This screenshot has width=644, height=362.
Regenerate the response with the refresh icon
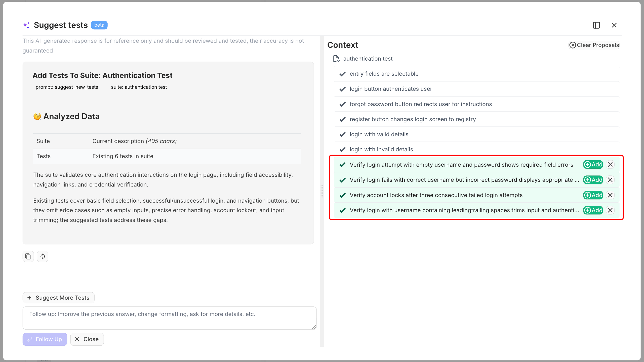tap(43, 256)
